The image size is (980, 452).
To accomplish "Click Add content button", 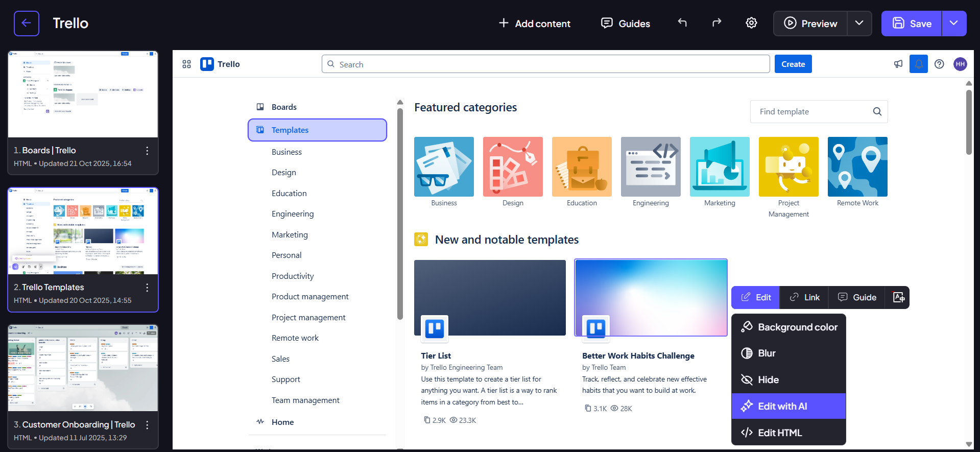I will point(534,23).
